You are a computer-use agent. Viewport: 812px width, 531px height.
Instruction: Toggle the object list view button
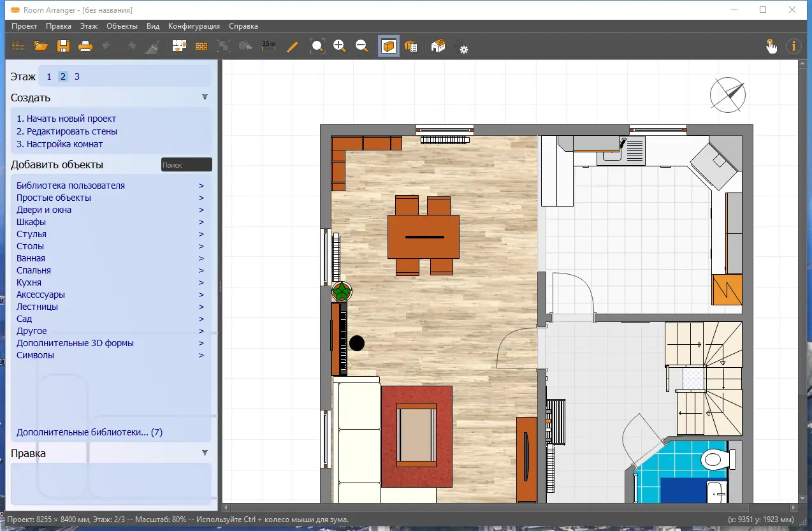click(x=411, y=46)
